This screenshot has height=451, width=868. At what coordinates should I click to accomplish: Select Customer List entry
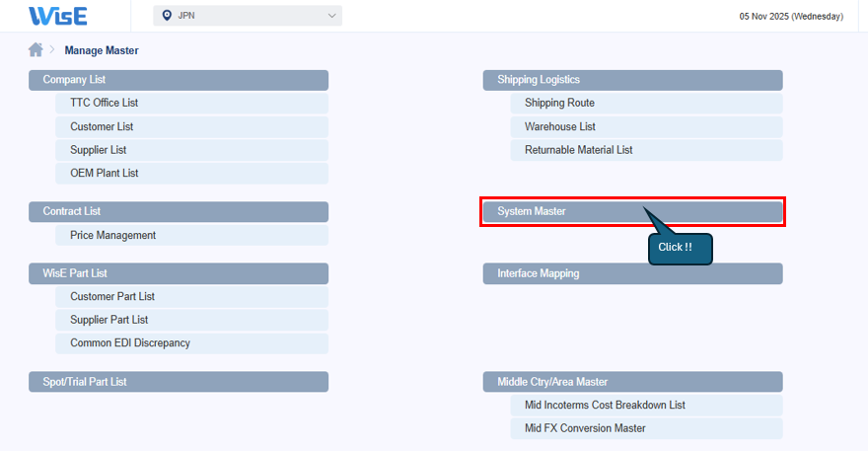[x=102, y=126]
